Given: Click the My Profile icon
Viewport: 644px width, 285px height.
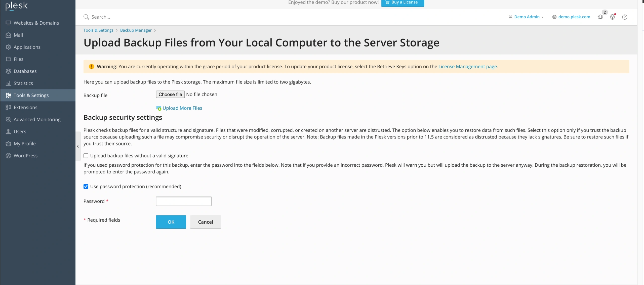Looking at the screenshot, I should (8, 144).
